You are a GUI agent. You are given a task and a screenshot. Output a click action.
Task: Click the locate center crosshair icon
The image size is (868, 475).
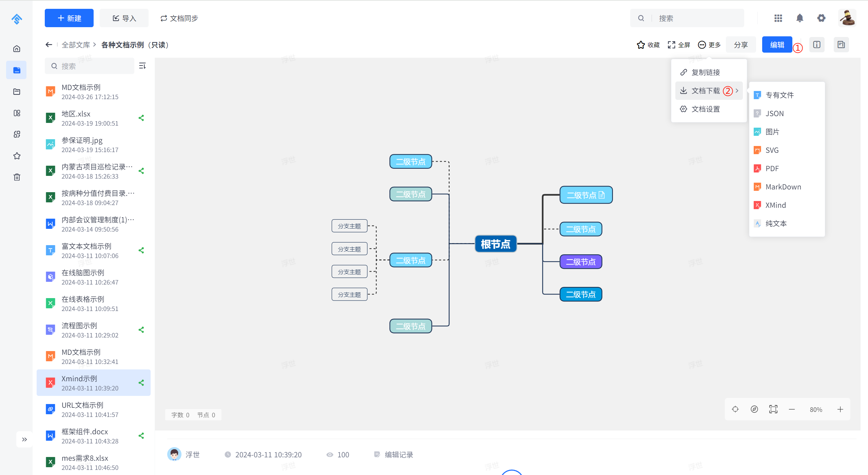[735, 409]
